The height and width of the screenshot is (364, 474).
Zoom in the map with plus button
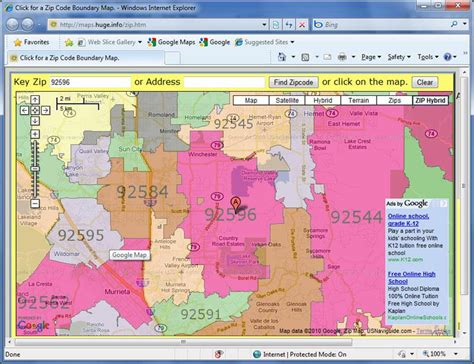[35, 134]
